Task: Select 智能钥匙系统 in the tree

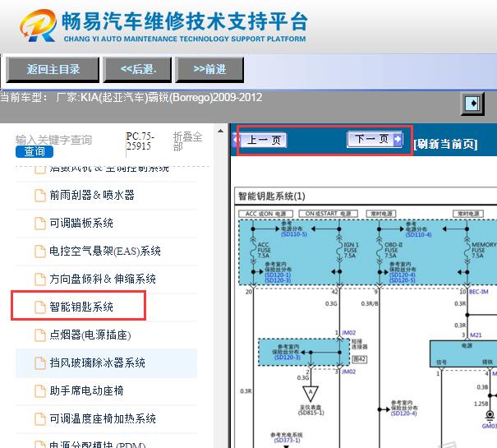Action: click(81, 307)
